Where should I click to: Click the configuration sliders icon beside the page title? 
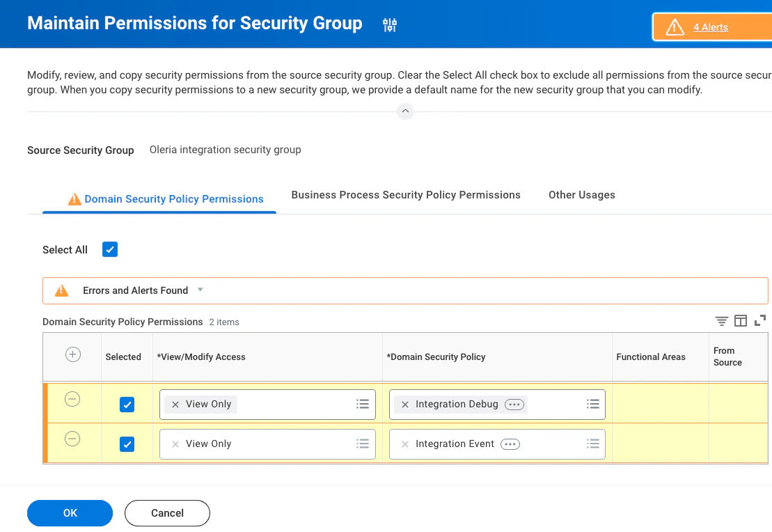(x=390, y=26)
